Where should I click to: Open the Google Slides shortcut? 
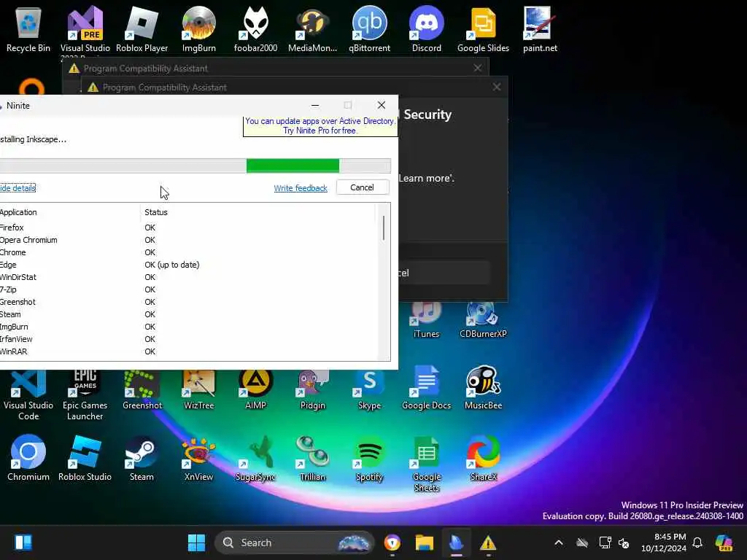click(x=483, y=28)
